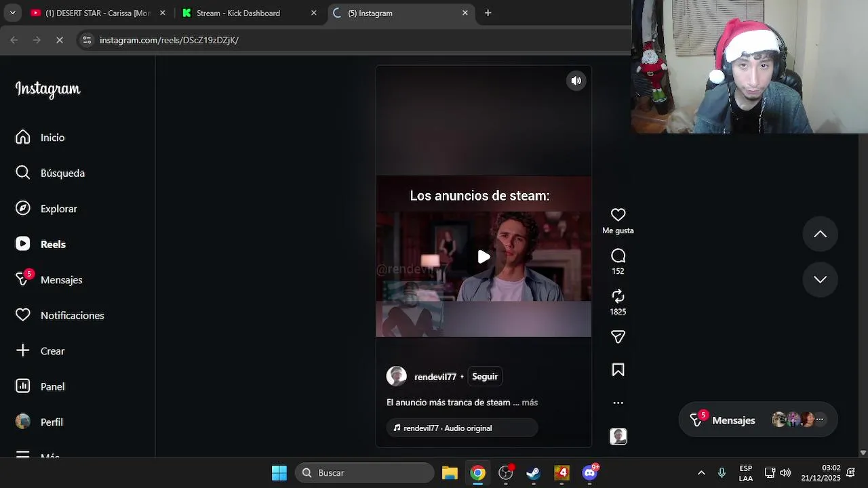The image size is (868, 488).
Task: Go to previous reel with up chevron
Action: (820, 234)
